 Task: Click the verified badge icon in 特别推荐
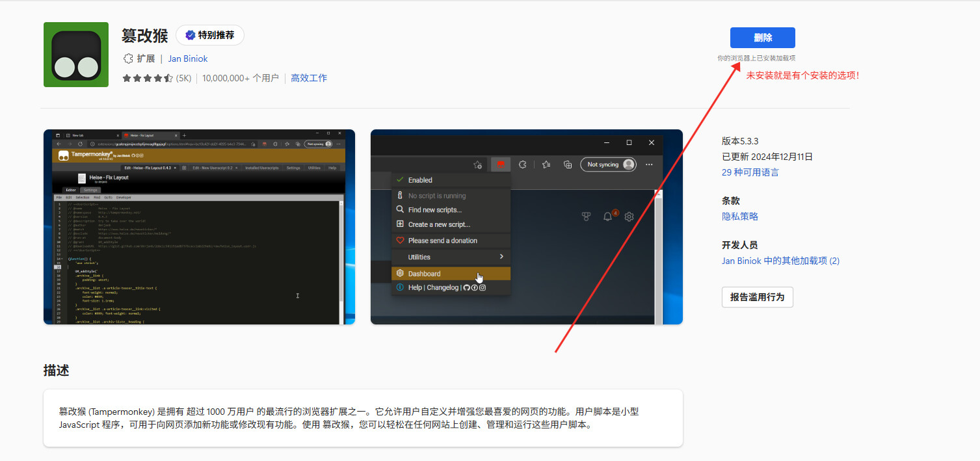pyautogui.click(x=190, y=35)
